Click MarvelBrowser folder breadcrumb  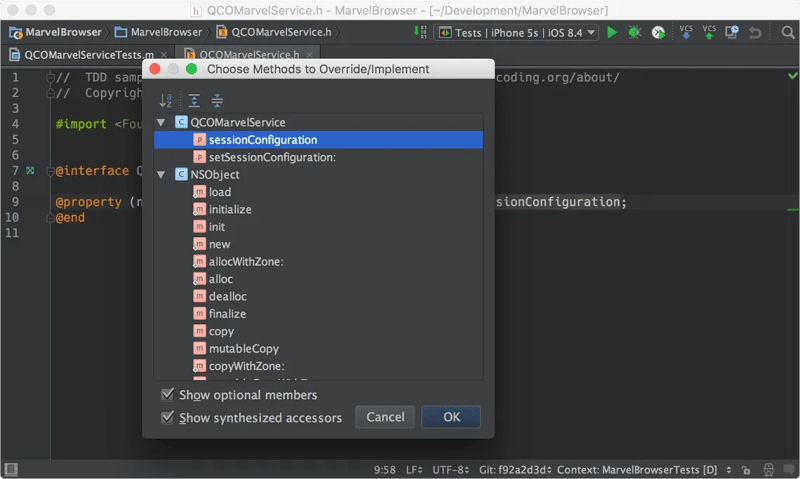pyautogui.click(x=159, y=32)
